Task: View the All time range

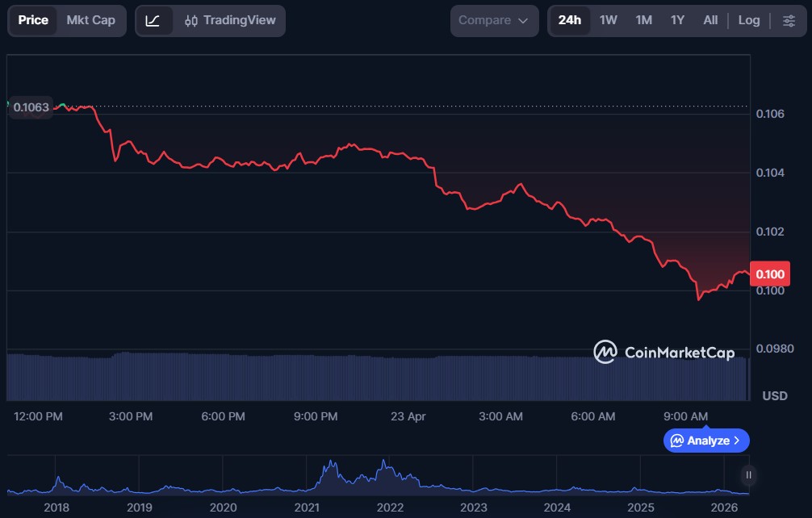Action: coord(710,20)
